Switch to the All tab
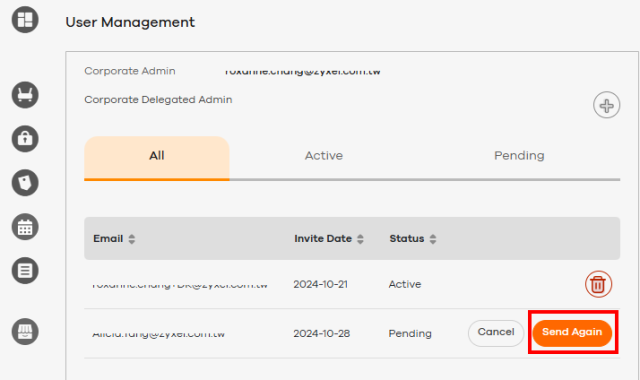 tap(157, 158)
